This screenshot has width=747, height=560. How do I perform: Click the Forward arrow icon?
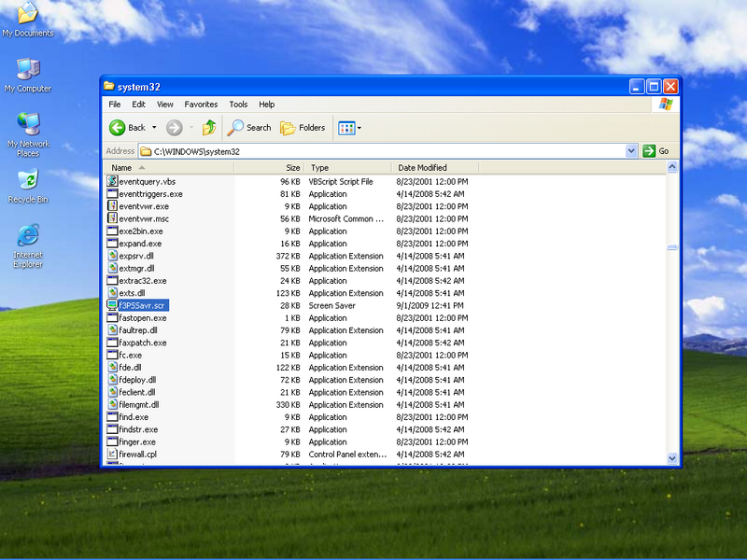click(x=175, y=128)
